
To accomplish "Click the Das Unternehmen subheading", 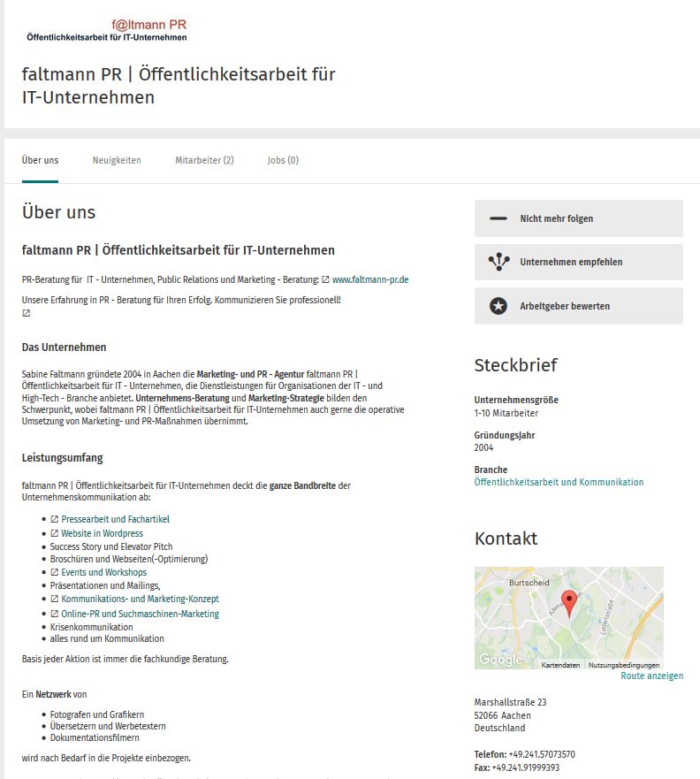I will pos(64,347).
